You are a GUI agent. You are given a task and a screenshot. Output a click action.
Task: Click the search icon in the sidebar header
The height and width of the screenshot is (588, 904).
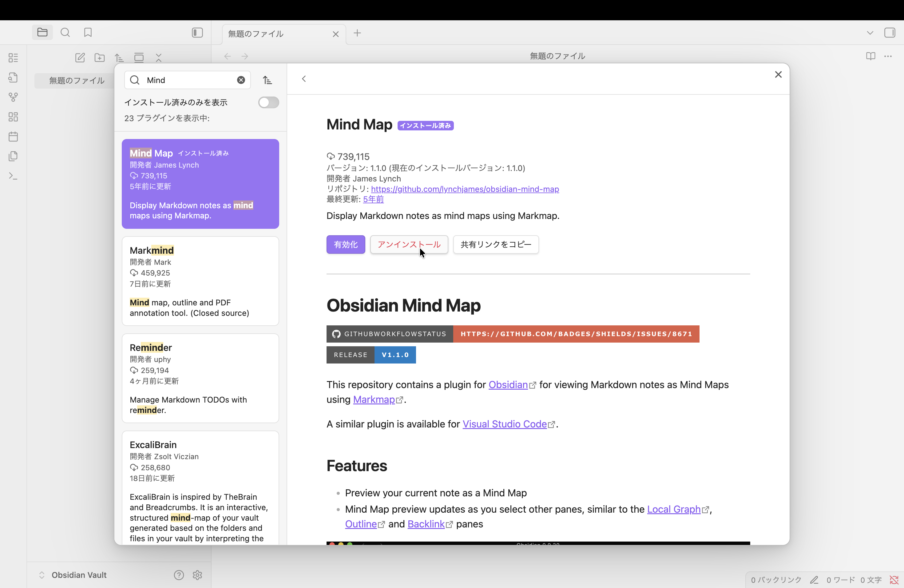point(65,33)
